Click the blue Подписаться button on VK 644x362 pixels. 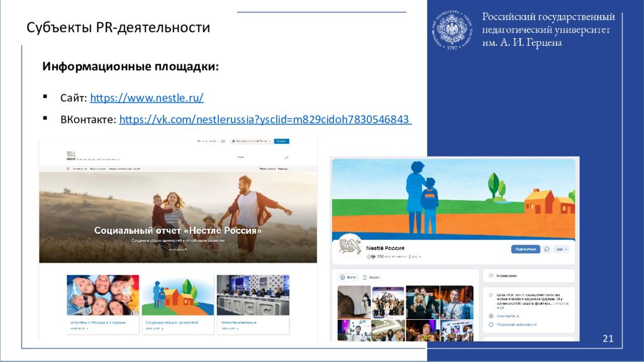point(525,249)
